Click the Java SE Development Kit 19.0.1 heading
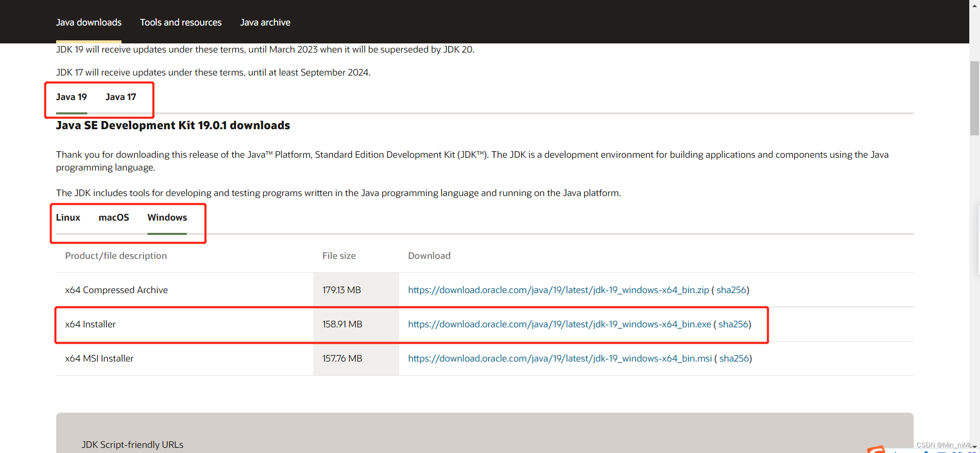Screen dimensions: 980x453 (x=173, y=126)
